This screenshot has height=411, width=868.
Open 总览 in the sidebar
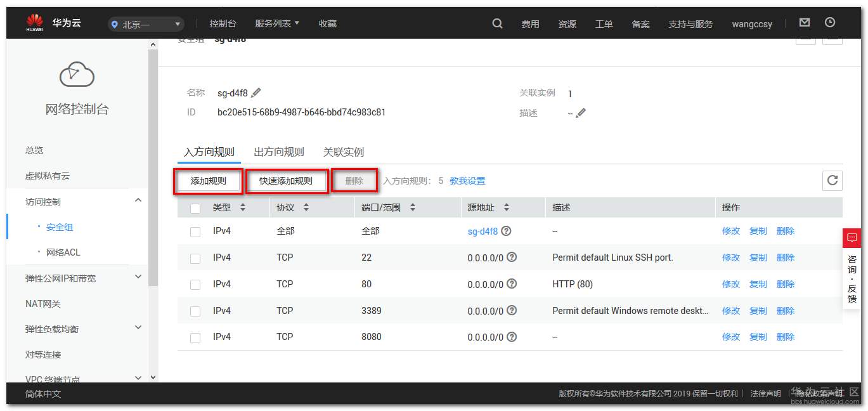[x=34, y=150]
